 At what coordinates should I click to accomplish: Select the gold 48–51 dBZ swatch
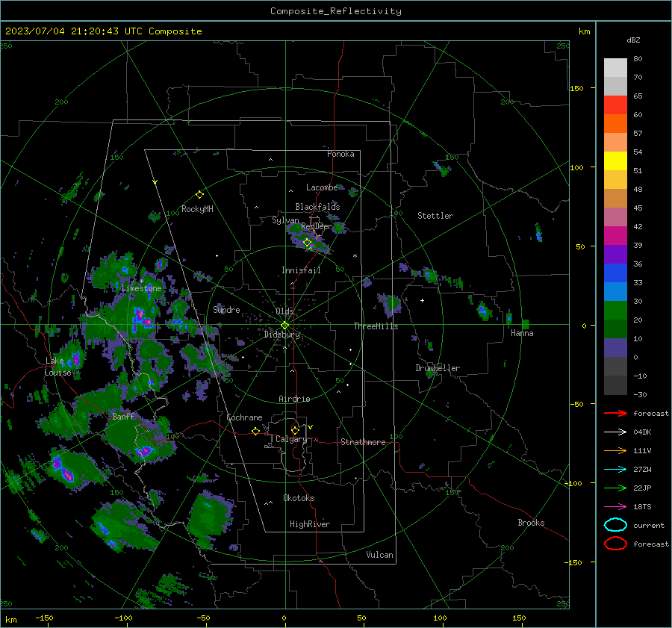615,180
